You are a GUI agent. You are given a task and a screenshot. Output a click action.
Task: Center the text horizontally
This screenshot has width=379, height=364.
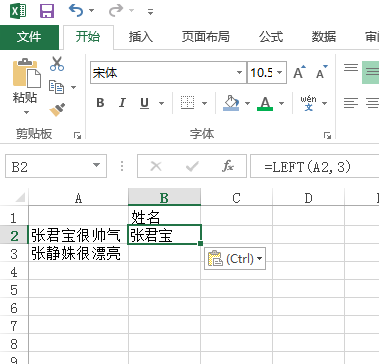(372, 103)
